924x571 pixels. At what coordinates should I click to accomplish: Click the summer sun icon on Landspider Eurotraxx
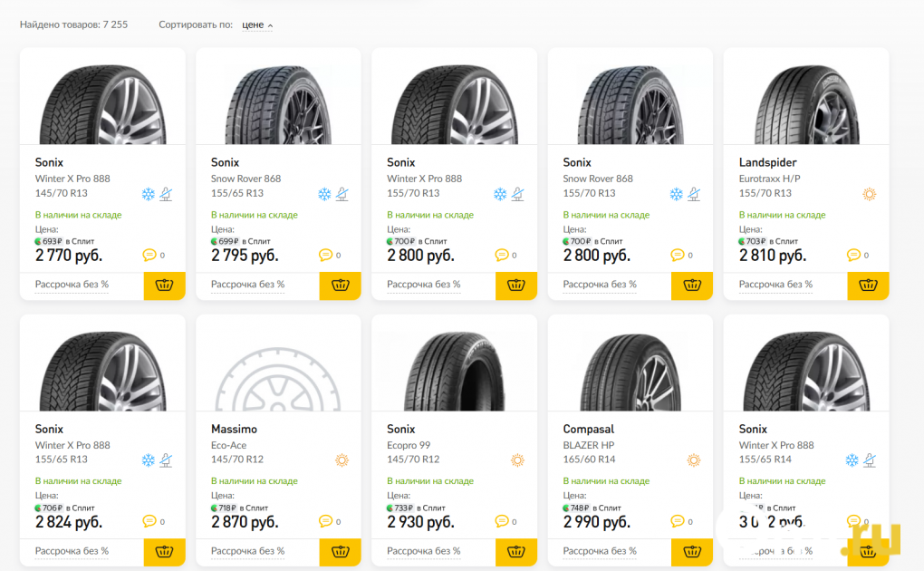(x=870, y=194)
